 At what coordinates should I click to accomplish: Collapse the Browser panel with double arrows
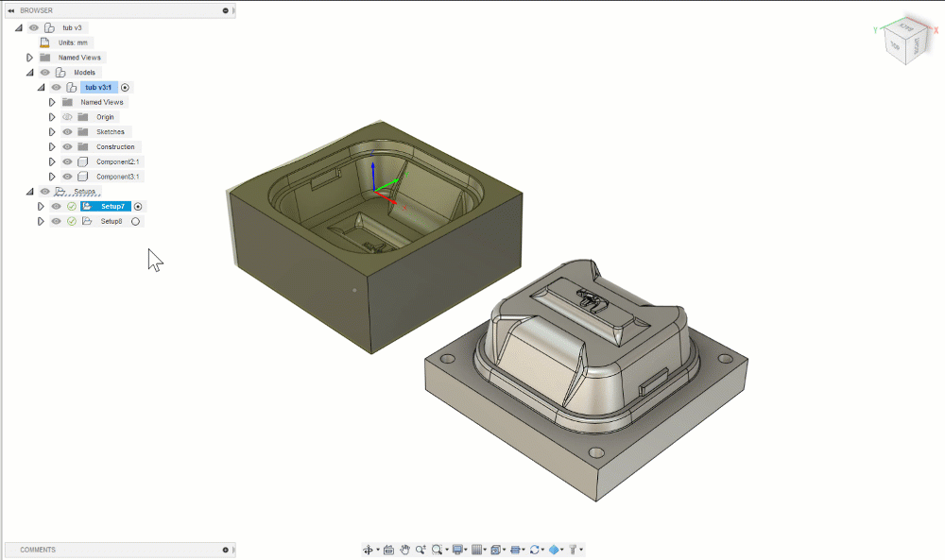(10, 10)
